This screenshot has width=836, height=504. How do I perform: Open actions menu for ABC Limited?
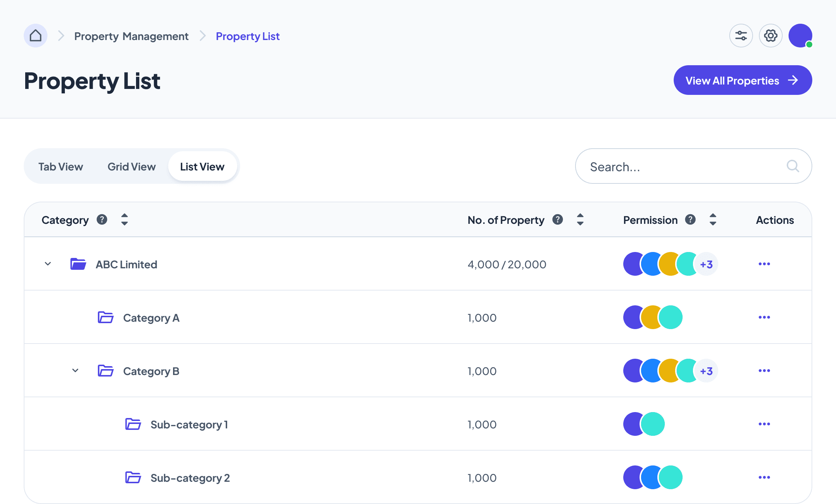pyautogui.click(x=764, y=264)
